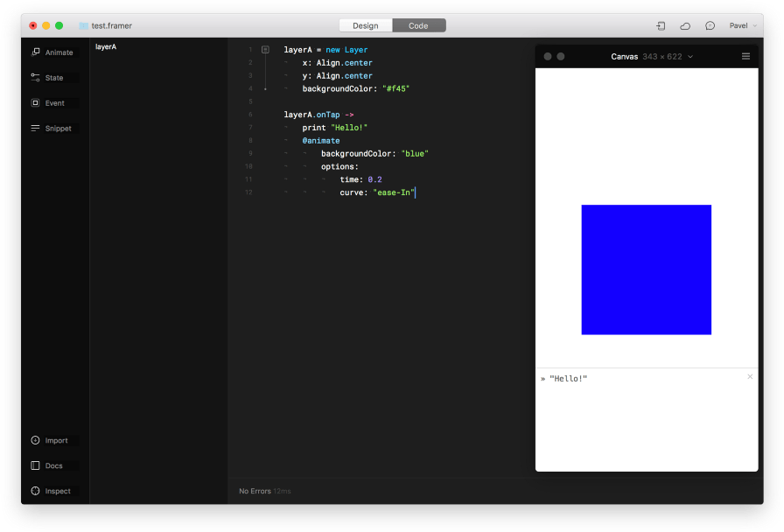The width and height of the screenshot is (784, 532).
Task: Open the Canvas hamburger menu
Action: pyautogui.click(x=745, y=57)
